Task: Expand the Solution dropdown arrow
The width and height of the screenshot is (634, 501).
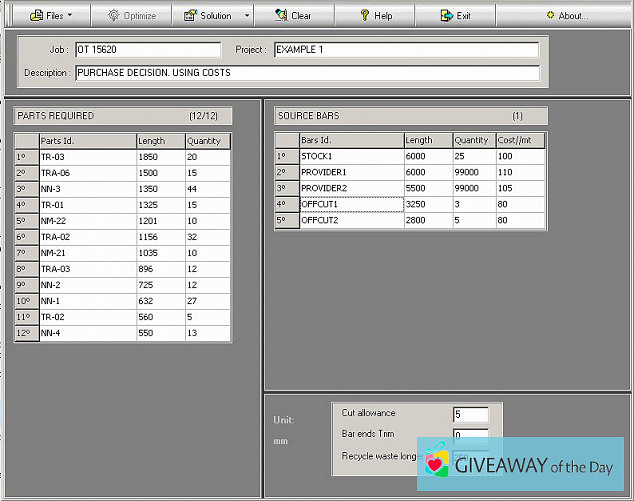Action: 245,15
